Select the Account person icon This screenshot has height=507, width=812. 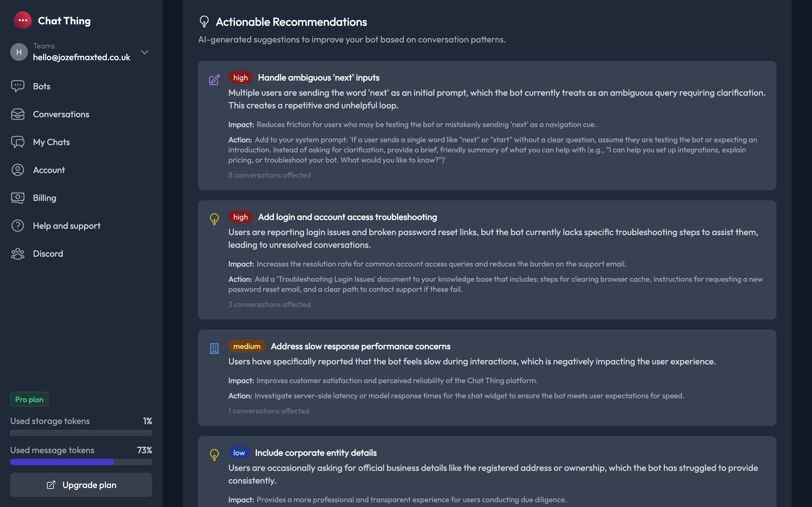click(18, 170)
